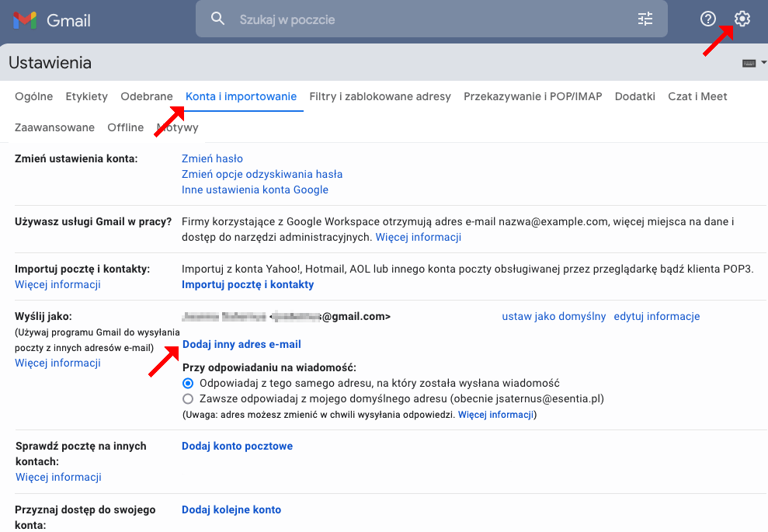
Task: Open Dodaj konto pocztowe
Action: tap(238, 446)
